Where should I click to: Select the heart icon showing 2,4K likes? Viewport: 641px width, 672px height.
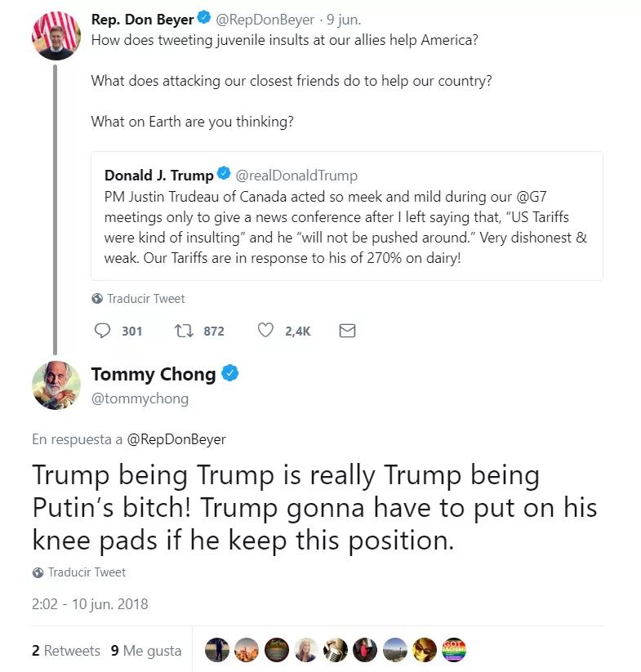pos(264,331)
